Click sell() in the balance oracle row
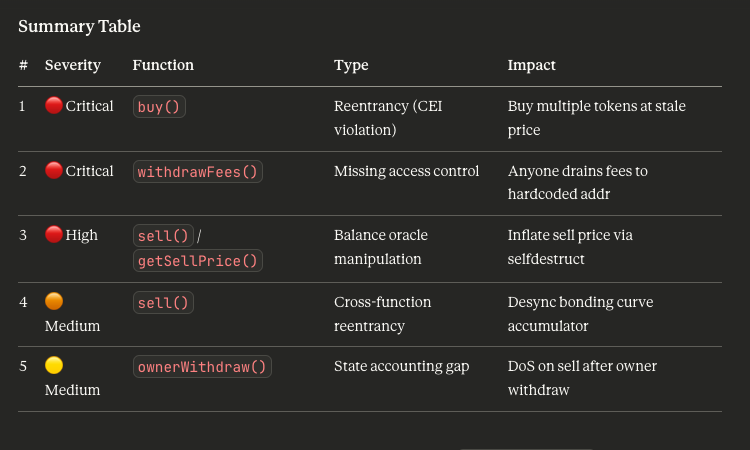 (163, 236)
